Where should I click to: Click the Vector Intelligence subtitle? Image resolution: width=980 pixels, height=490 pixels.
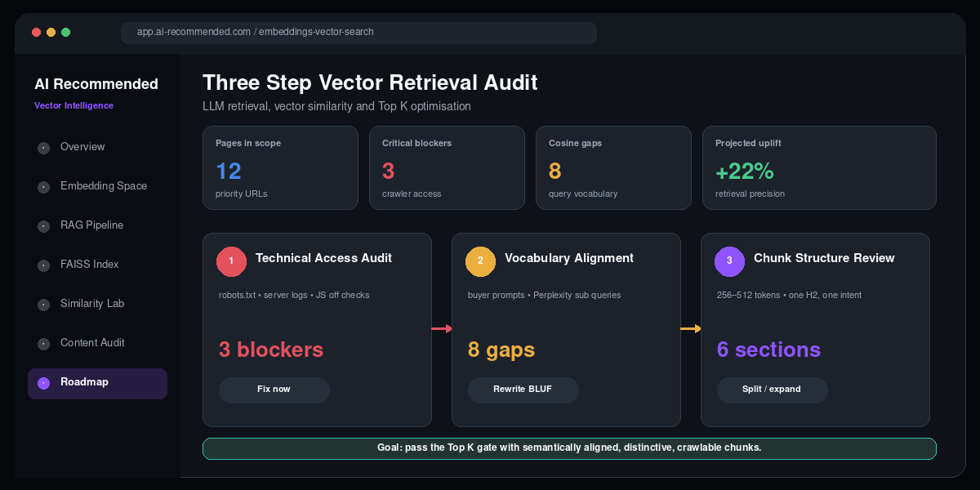pyautogui.click(x=73, y=105)
